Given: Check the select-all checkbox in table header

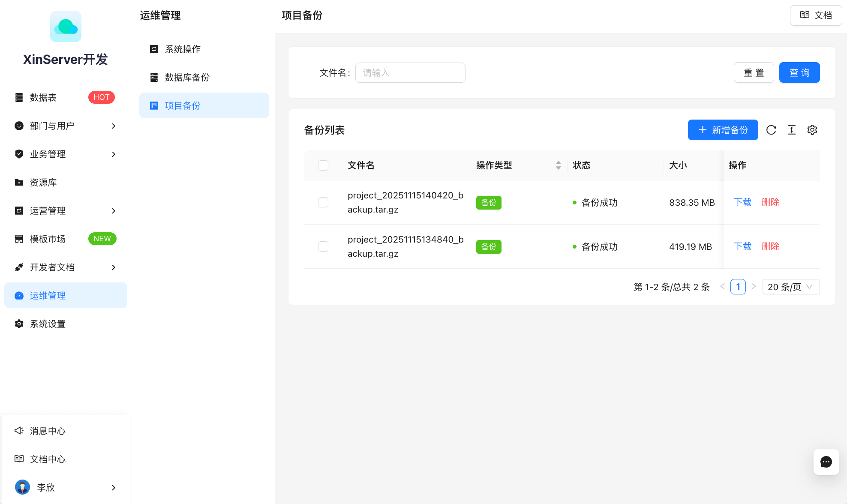Looking at the screenshot, I should coord(323,165).
